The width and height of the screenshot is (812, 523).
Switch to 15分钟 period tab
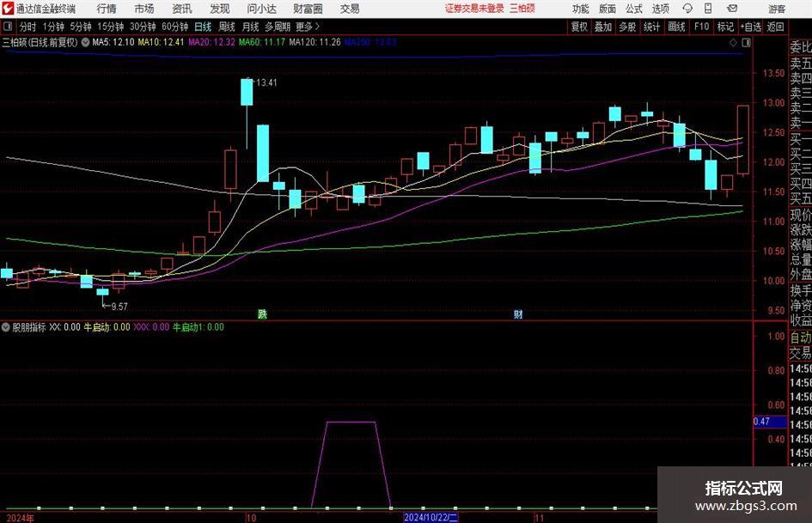pyautogui.click(x=111, y=27)
